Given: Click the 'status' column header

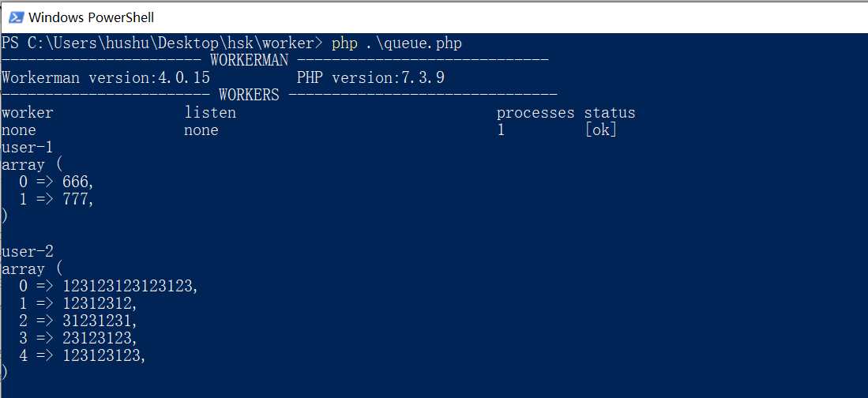Looking at the screenshot, I should pyautogui.click(x=610, y=113).
